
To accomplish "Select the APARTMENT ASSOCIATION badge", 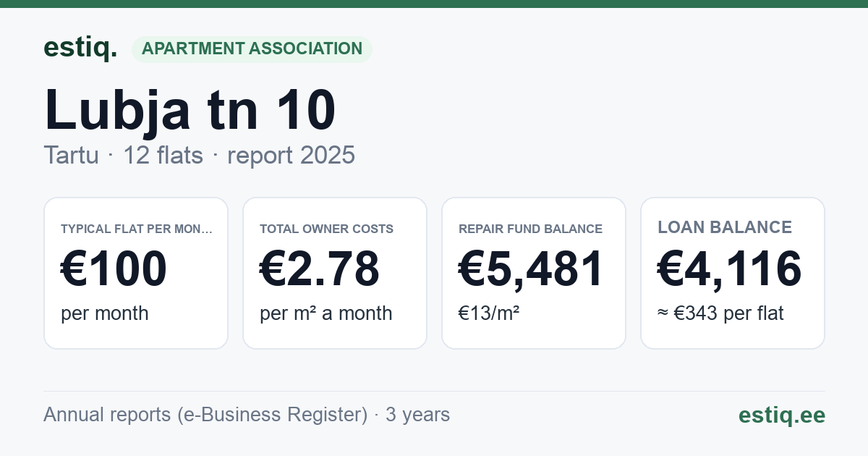I will point(252,49).
